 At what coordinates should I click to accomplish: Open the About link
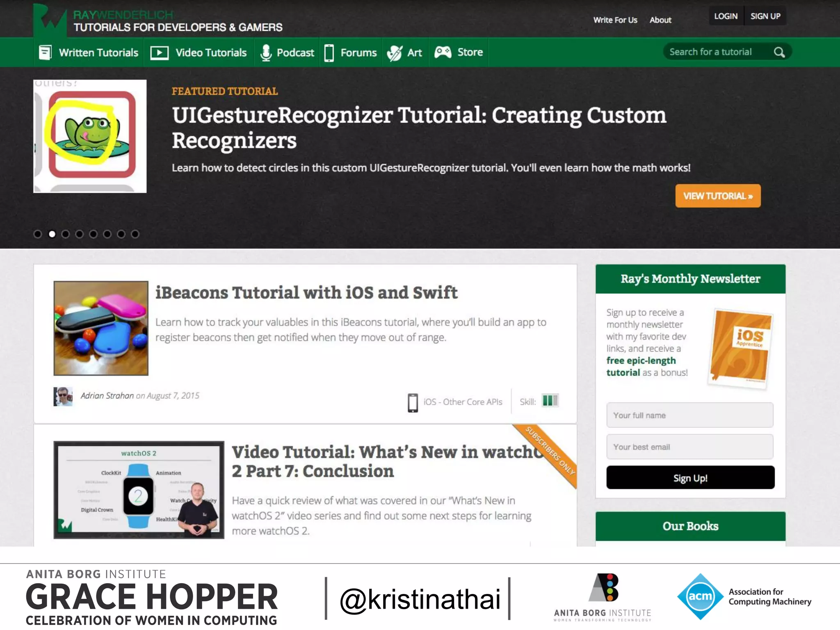(x=660, y=20)
